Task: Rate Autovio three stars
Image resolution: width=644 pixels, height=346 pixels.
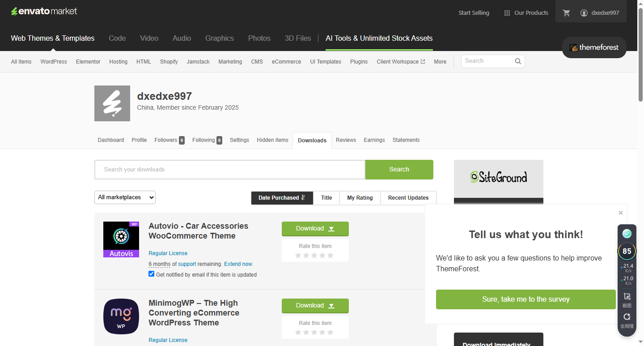Action: click(314, 255)
